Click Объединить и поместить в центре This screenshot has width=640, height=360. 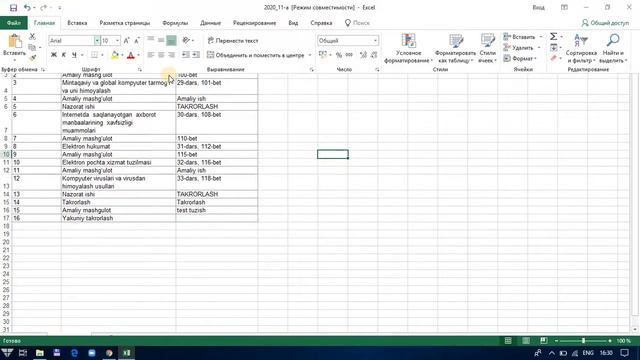(256, 55)
